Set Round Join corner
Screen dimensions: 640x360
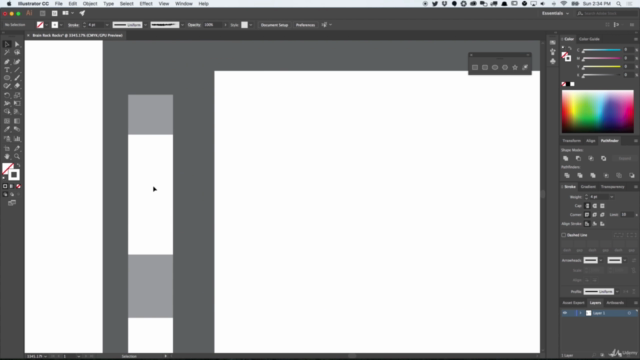tap(595, 215)
